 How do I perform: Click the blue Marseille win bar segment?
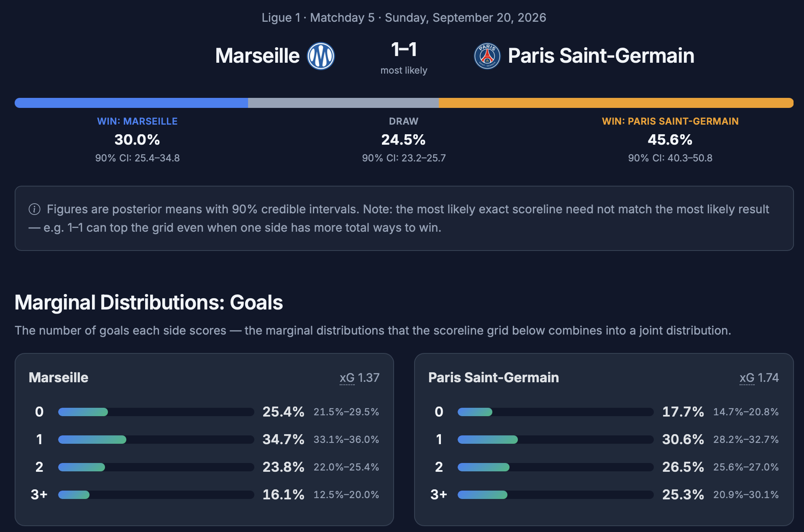[131, 103]
